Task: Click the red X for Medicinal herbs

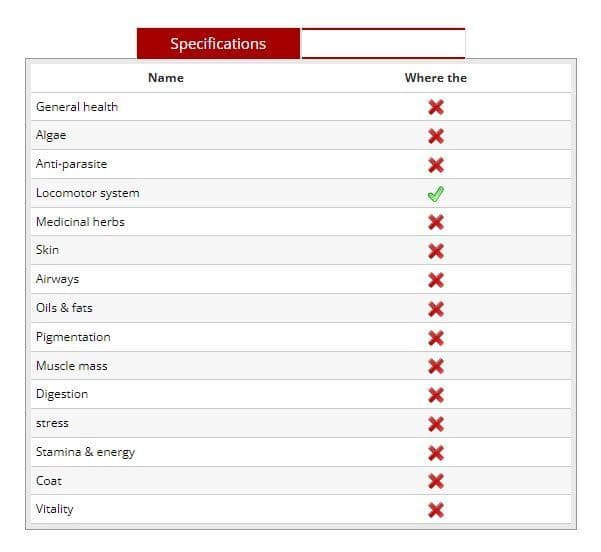Action: point(436,222)
